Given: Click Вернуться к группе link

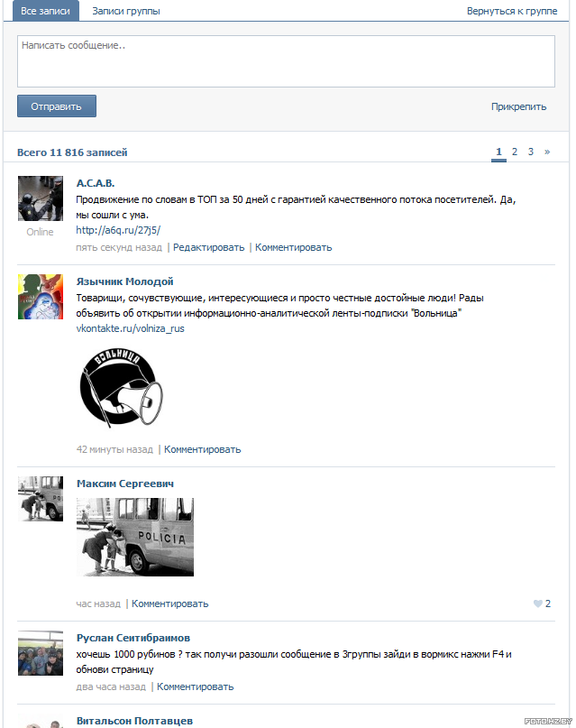Looking at the screenshot, I should [512, 11].
